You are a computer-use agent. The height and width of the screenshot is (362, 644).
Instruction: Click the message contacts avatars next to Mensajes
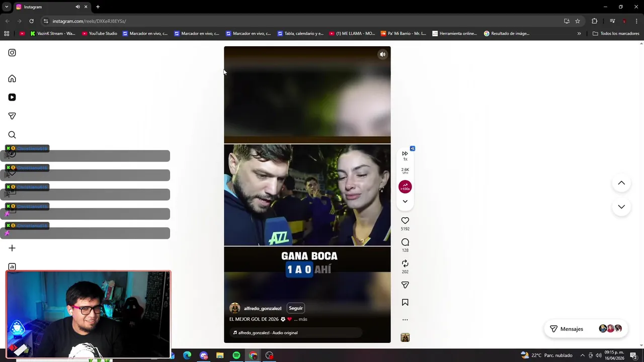pos(610,329)
